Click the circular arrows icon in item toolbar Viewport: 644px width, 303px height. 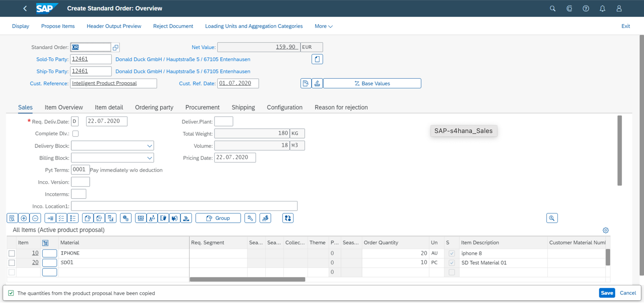point(288,218)
